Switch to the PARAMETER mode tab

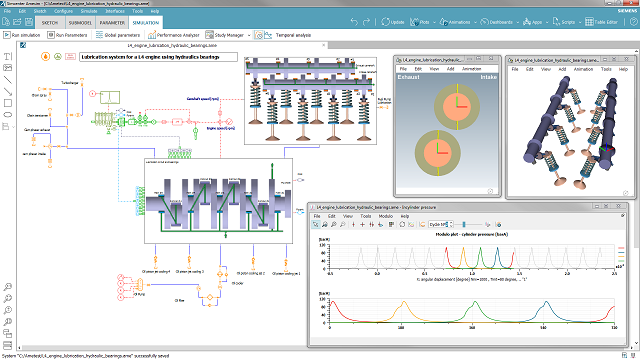[112, 22]
